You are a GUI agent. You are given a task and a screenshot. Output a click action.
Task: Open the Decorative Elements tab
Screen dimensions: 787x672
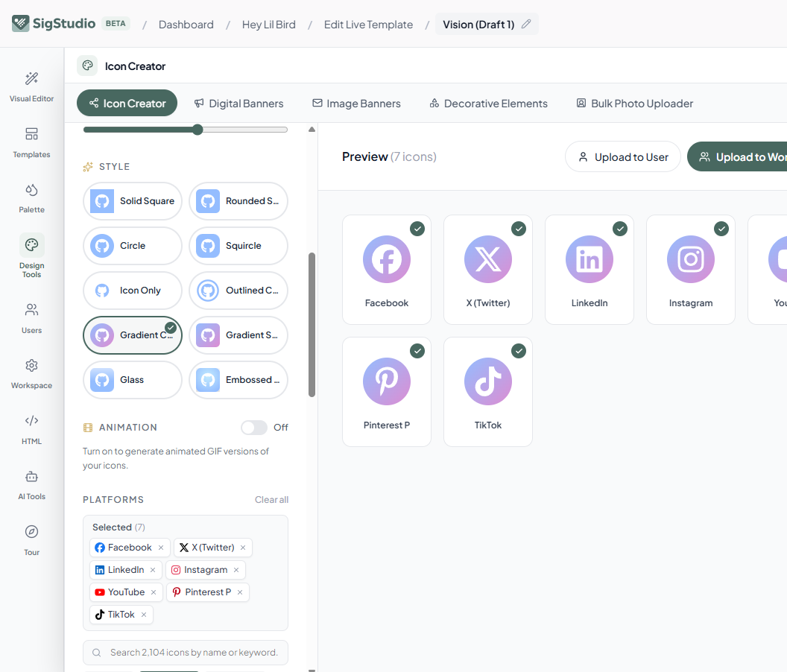[488, 104]
